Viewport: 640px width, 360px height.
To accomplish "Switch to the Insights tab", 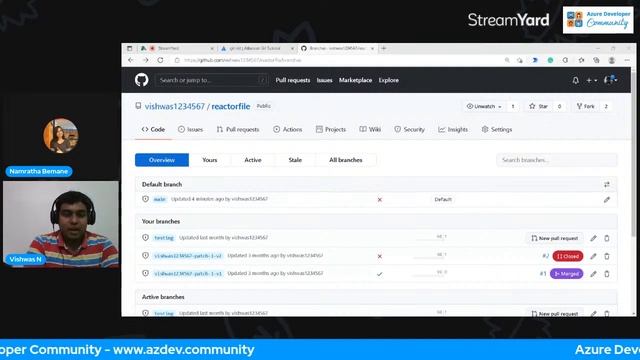I will click(453, 129).
